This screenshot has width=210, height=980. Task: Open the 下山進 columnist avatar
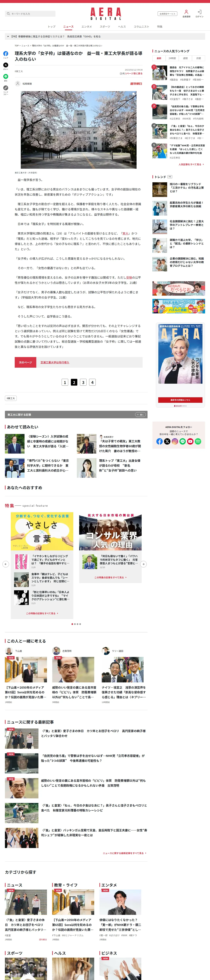[x=9, y=651]
